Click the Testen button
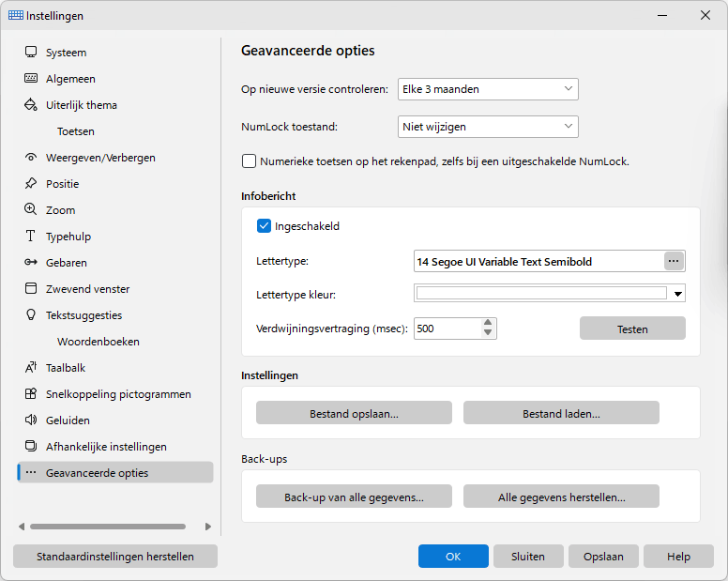The height and width of the screenshot is (581, 728). coord(632,329)
